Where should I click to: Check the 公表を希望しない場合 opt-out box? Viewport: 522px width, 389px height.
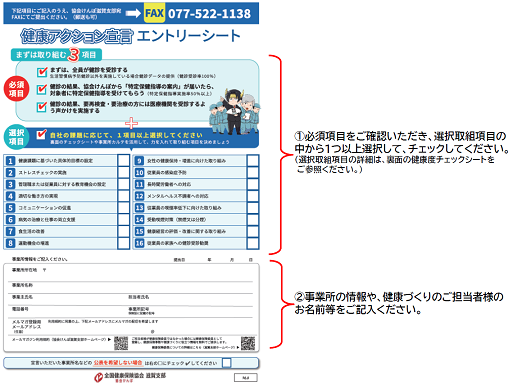[x=227, y=363]
